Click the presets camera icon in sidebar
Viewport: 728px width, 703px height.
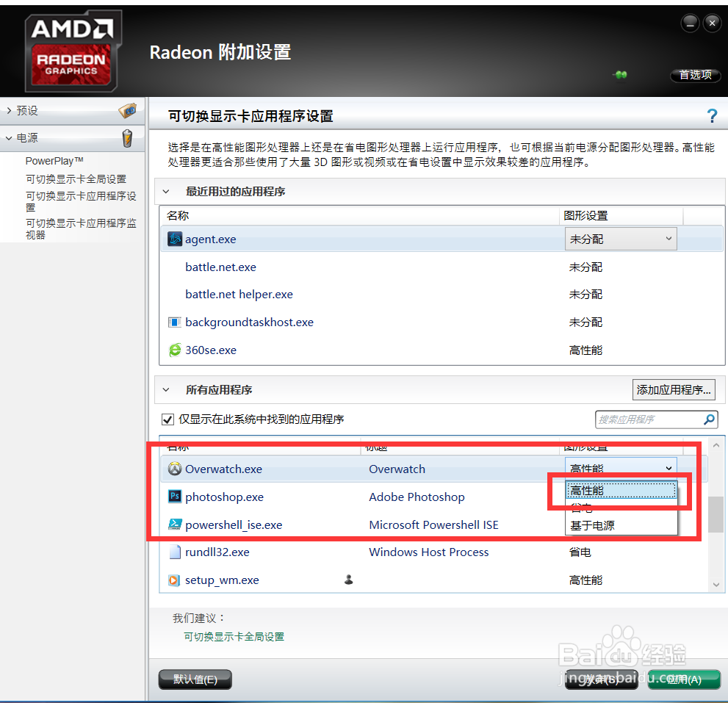click(128, 110)
